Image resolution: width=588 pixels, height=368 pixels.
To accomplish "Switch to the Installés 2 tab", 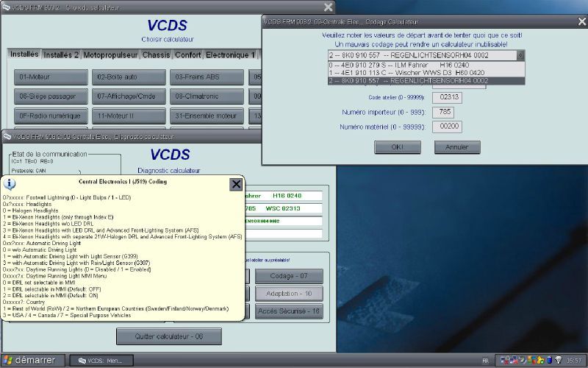I will click(61, 54).
